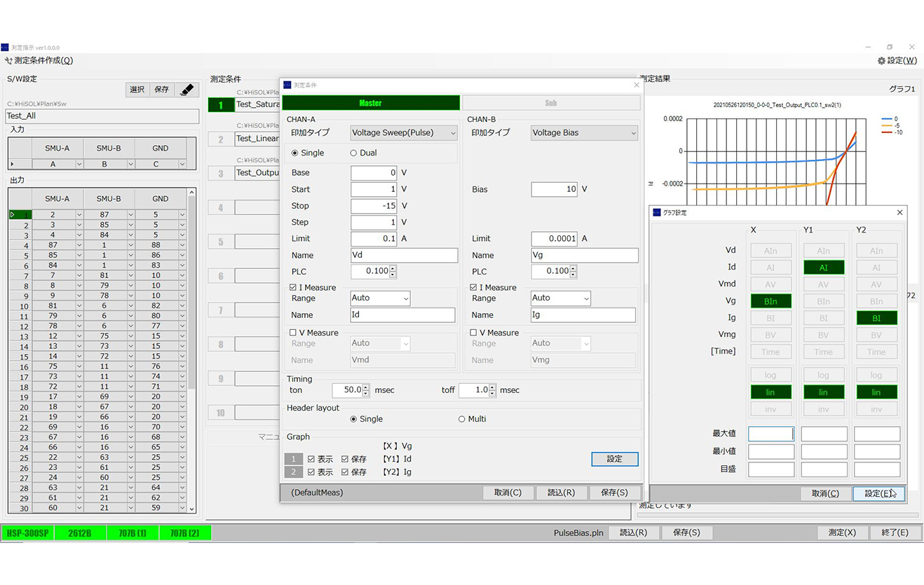924x585 pixels.
Task: Choose lin scale for the Y1 axis
Action: (x=824, y=392)
